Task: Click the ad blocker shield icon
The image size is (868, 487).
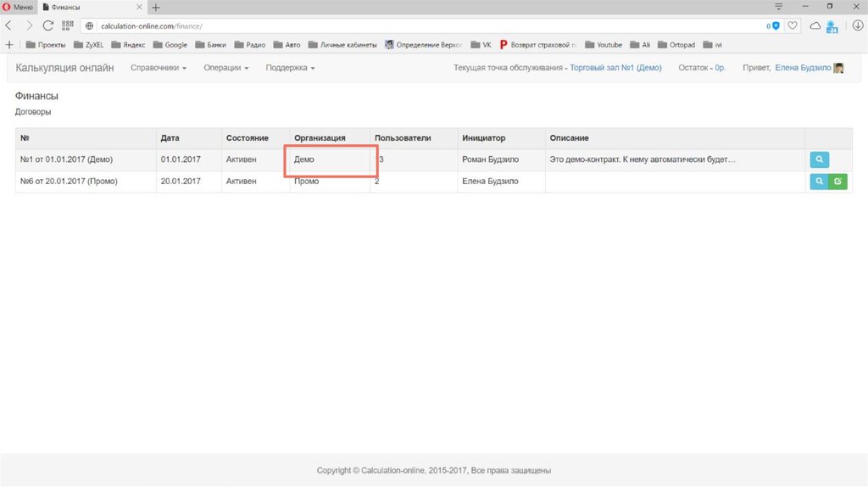Action: (776, 26)
